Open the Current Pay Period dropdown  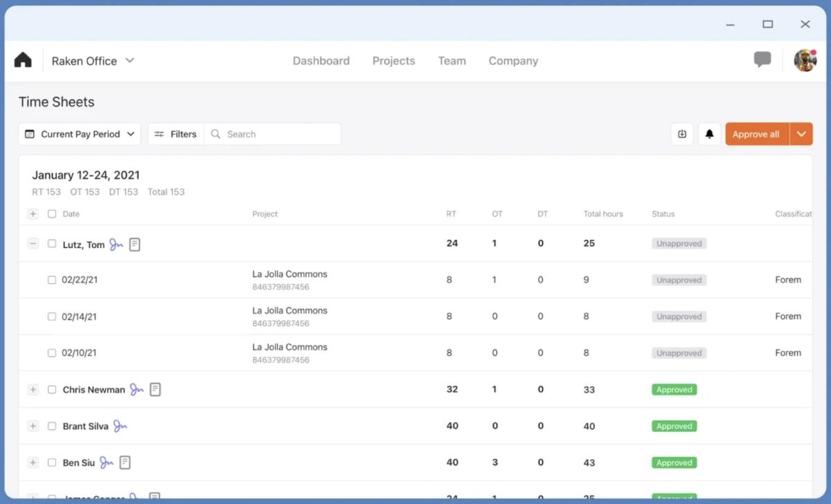80,134
